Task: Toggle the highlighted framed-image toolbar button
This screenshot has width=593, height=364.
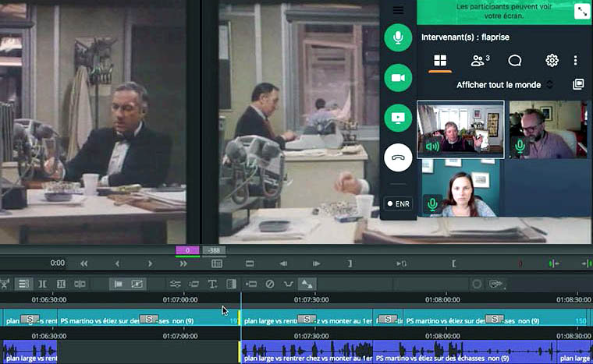Action: coord(137,284)
